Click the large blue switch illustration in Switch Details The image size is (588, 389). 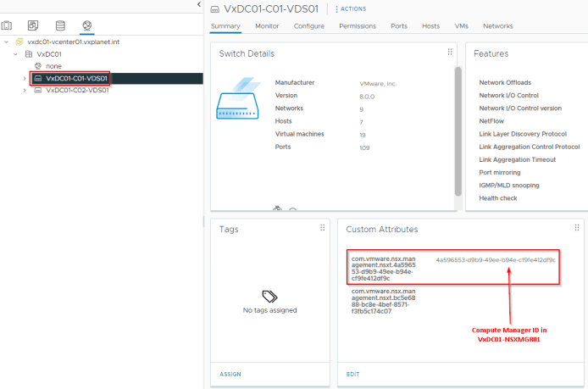pos(238,98)
